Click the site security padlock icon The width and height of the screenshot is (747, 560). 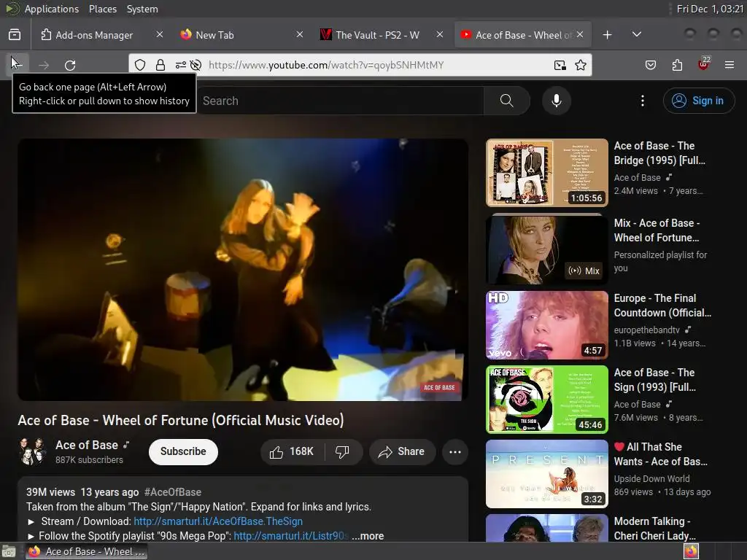tap(160, 65)
